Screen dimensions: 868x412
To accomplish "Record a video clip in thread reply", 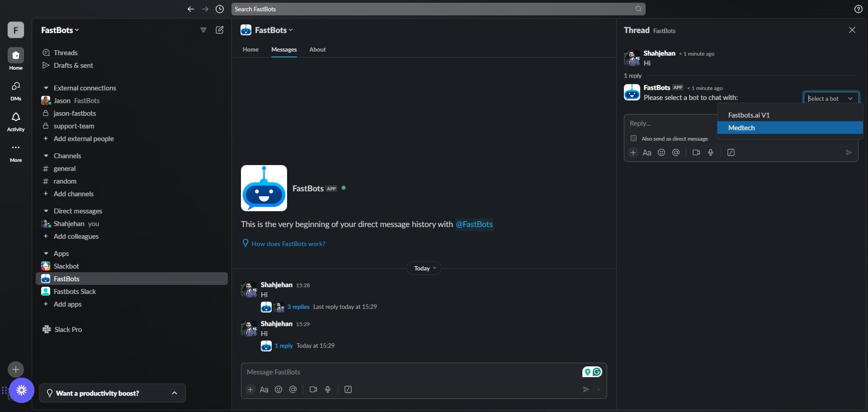I will (x=696, y=152).
